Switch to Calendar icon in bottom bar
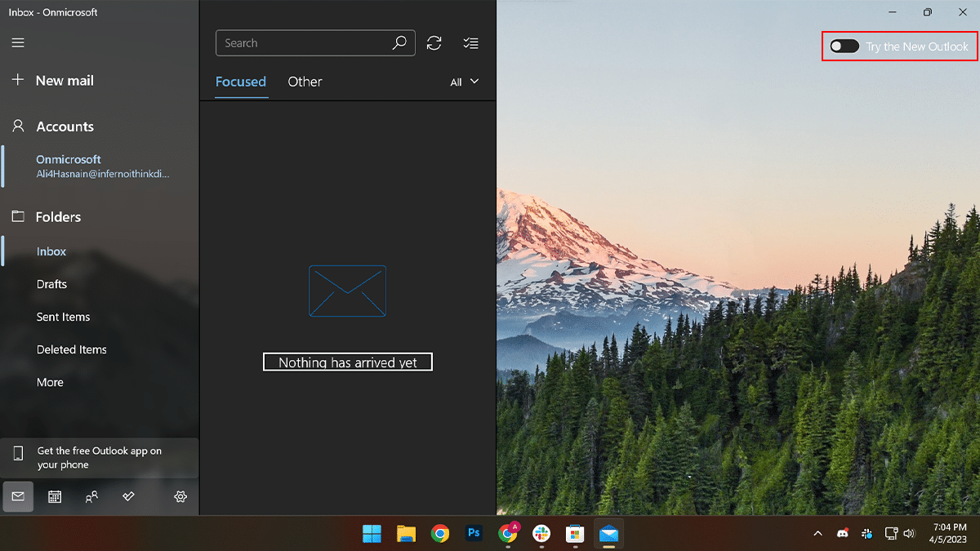This screenshot has width=980, height=551. 55,496
